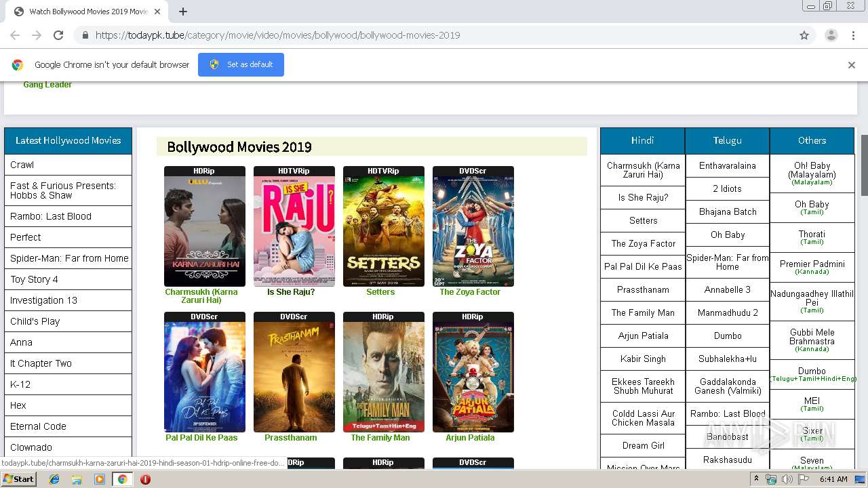Screen dimensions: 868x488
Task: Click Crawl in Hollywood list
Action: click(22, 165)
